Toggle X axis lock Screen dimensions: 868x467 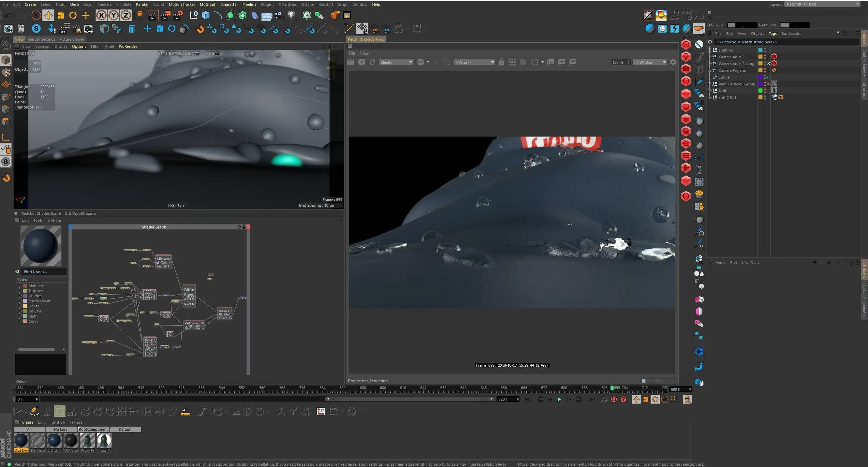coord(101,15)
